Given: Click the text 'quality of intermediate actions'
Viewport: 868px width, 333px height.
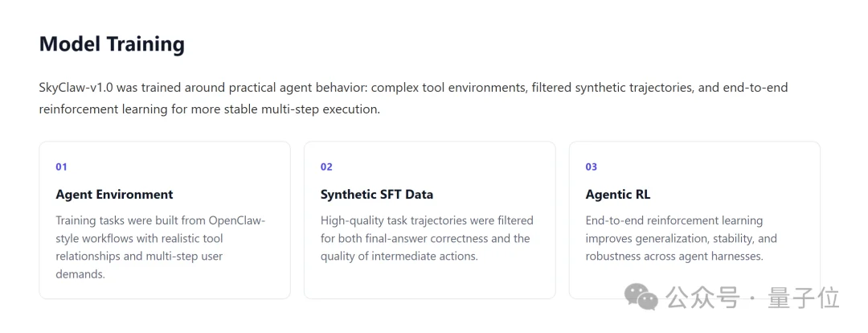Looking at the screenshot, I should tap(398, 257).
